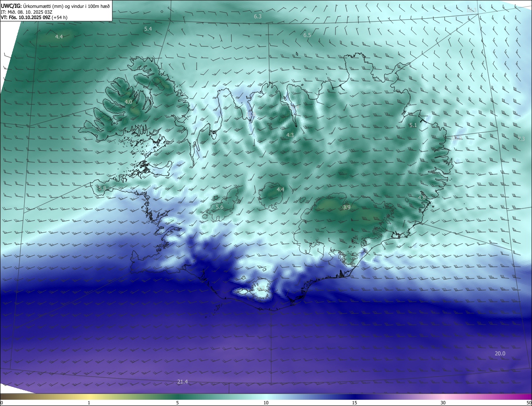Click the 5.6 value inside the glacier outline
The height and width of the screenshot is (406, 532).
(x=219, y=207)
